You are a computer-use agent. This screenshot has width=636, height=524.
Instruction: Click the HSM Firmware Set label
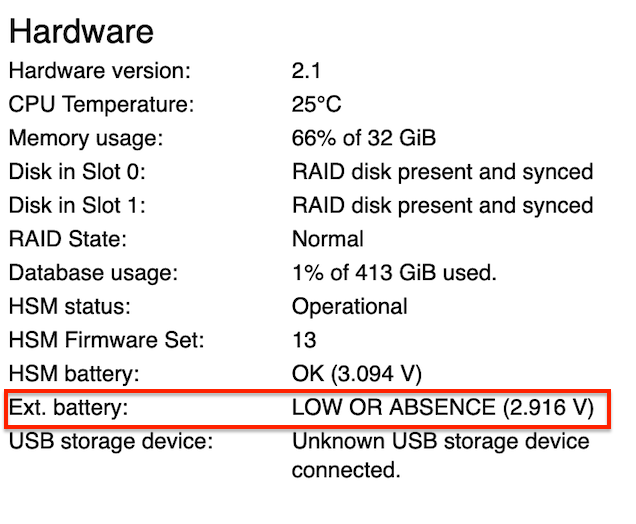(x=106, y=340)
